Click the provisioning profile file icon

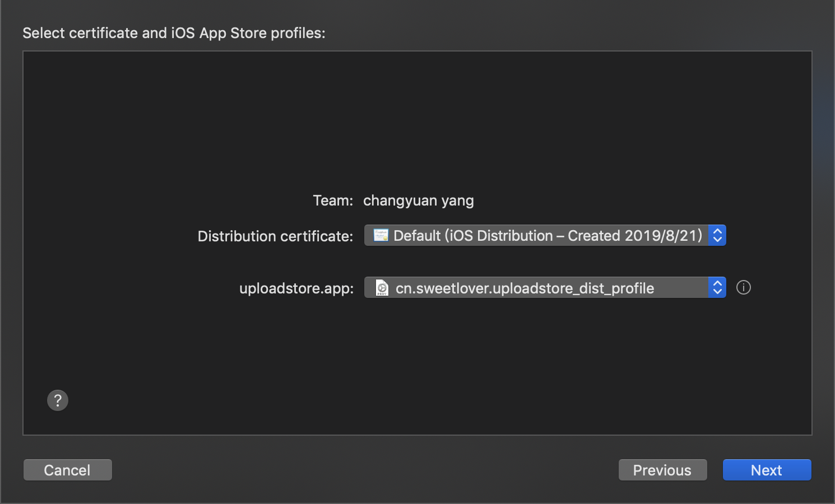coord(382,288)
